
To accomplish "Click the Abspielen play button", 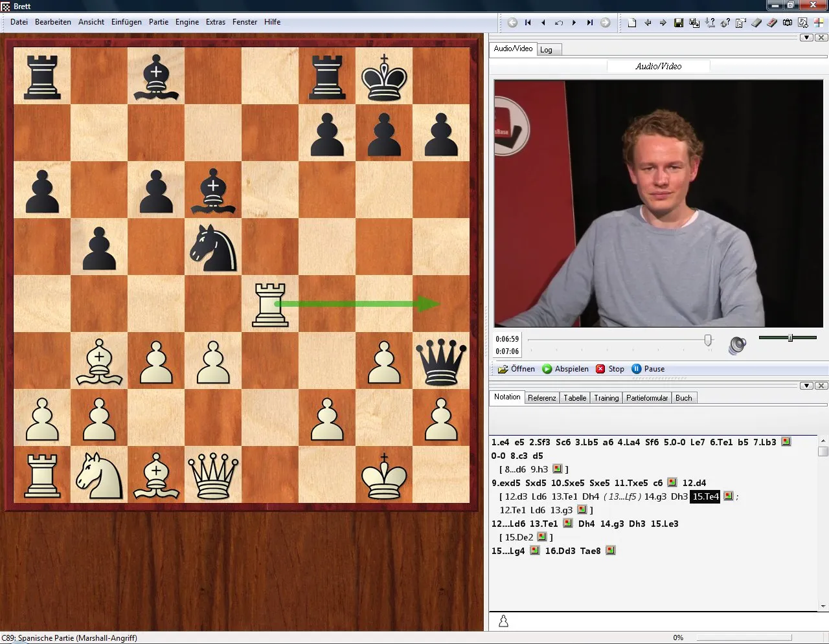I will pos(565,369).
